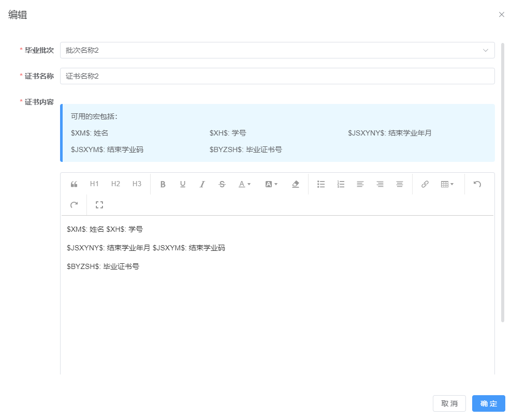Apply underline formatting
Screen dimensions: 511x420
click(183, 184)
